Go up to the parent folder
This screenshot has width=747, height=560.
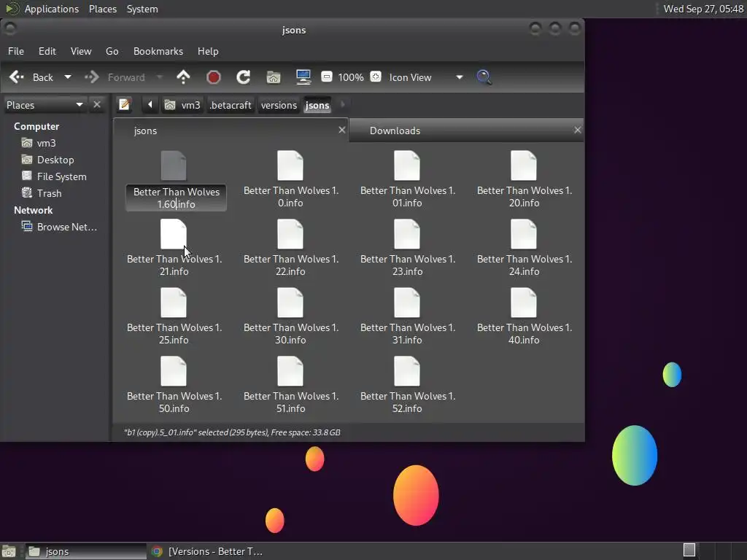click(183, 77)
